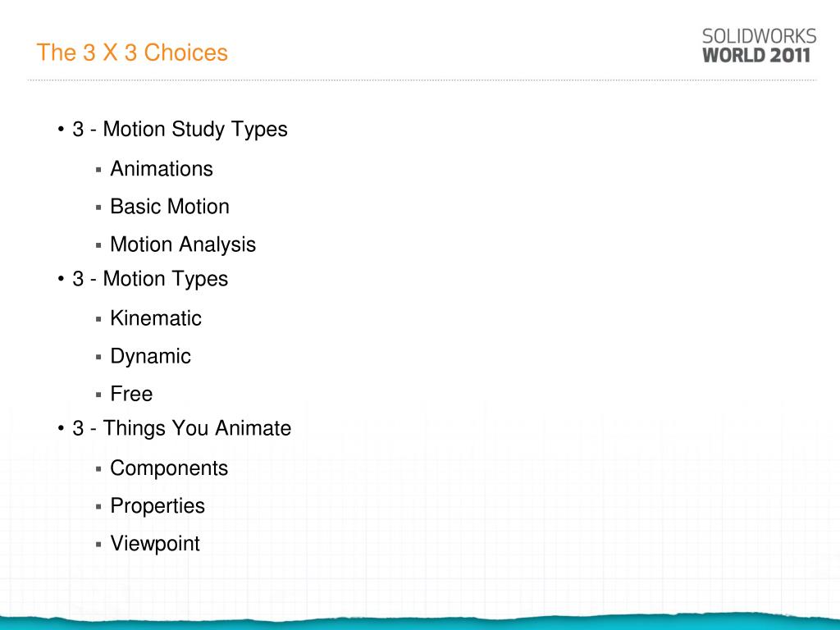Select the 'Motion Analysis' bullet item

click(183, 244)
